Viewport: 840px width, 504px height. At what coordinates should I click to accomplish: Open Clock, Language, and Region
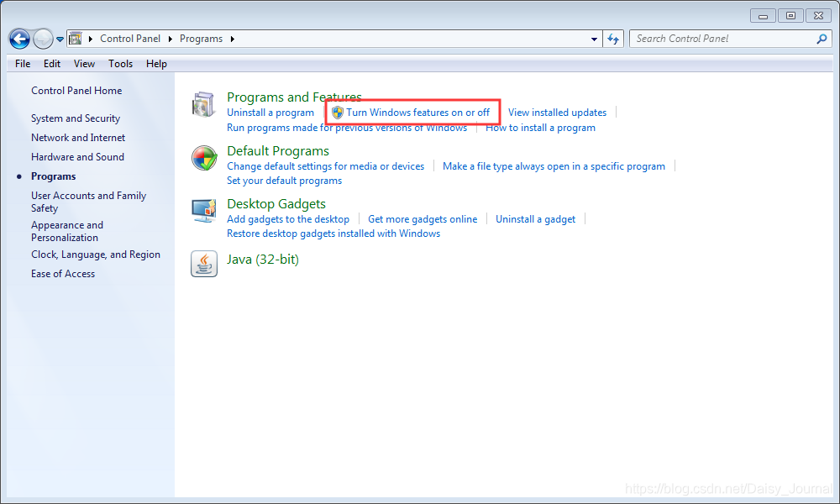96,255
